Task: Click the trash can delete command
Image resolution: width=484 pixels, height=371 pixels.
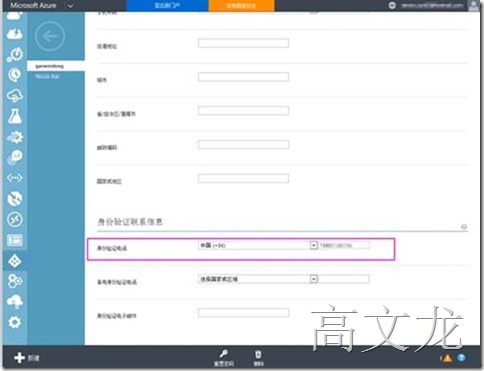Action: pyautogui.click(x=258, y=358)
